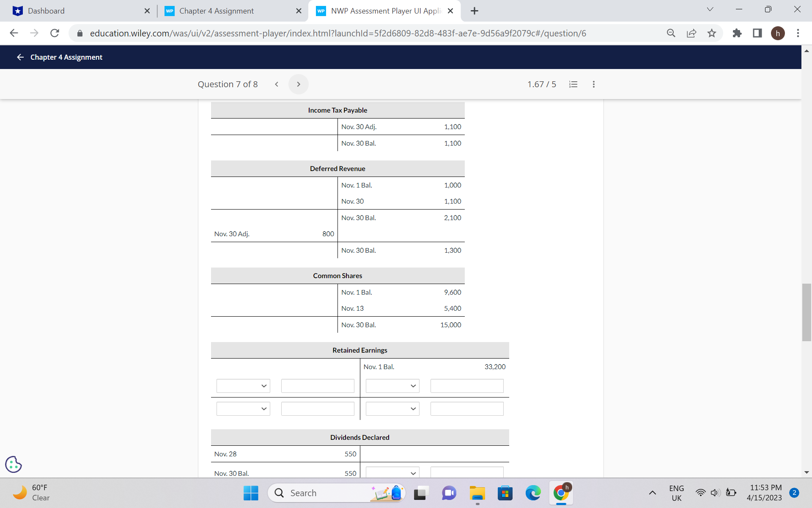Viewport: 812px width, 508px height.
Task: Reload the page
Action: [55, 33]
